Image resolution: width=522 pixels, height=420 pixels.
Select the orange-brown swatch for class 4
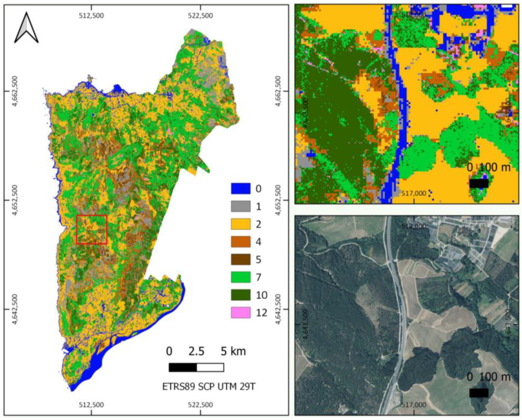click(241, 242)
